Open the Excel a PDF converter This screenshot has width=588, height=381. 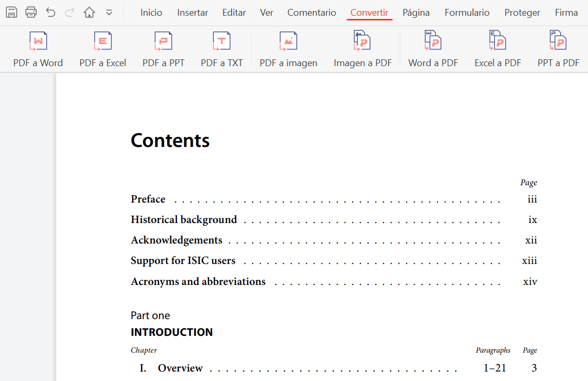[497, 49]
